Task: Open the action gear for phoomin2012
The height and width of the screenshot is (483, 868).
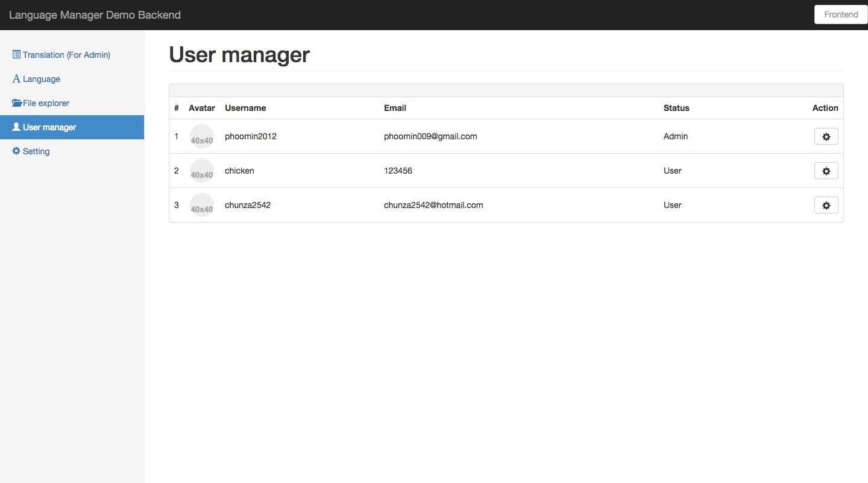Action: pyautogui.click(x=826, y=137)
